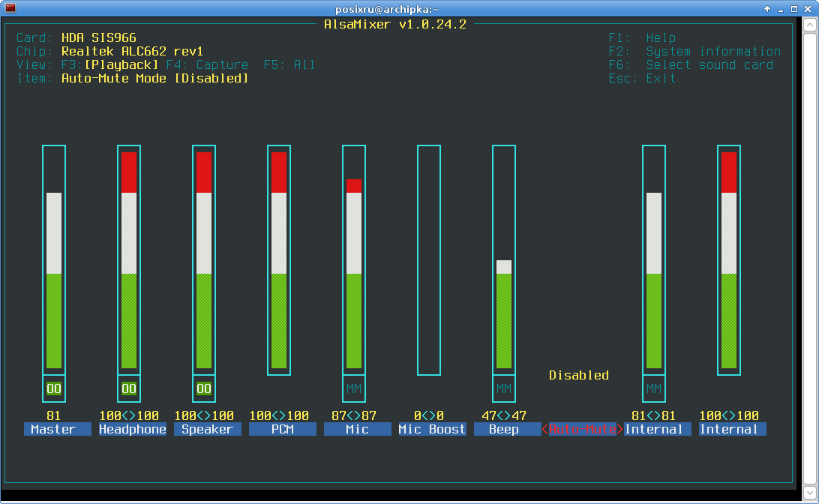Click the PCM volume bar

279,260
